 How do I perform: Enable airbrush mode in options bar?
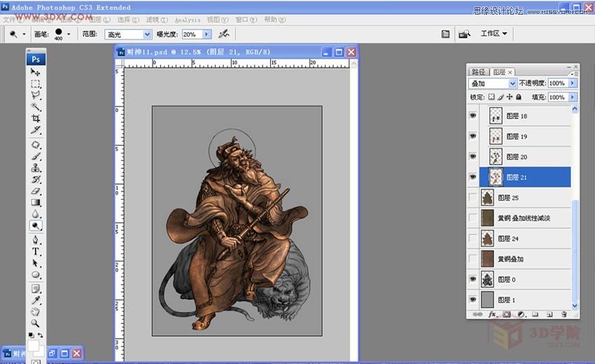tap(224, 34)
